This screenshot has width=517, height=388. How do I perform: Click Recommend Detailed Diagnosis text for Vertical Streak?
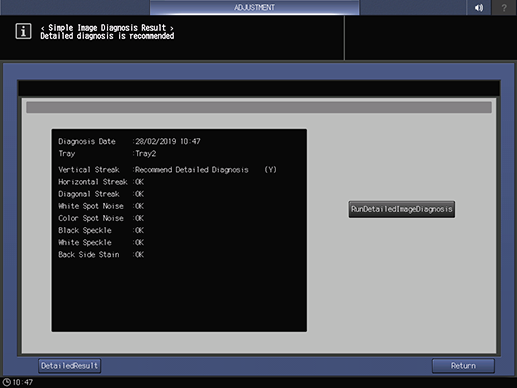click(192, 170)
